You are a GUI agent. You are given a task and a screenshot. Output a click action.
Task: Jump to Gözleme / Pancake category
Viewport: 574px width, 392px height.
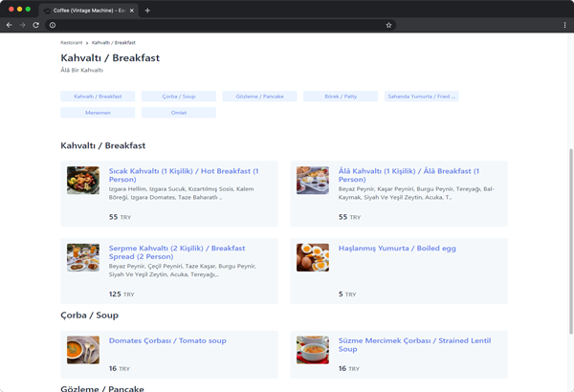(x=259, y=97)
